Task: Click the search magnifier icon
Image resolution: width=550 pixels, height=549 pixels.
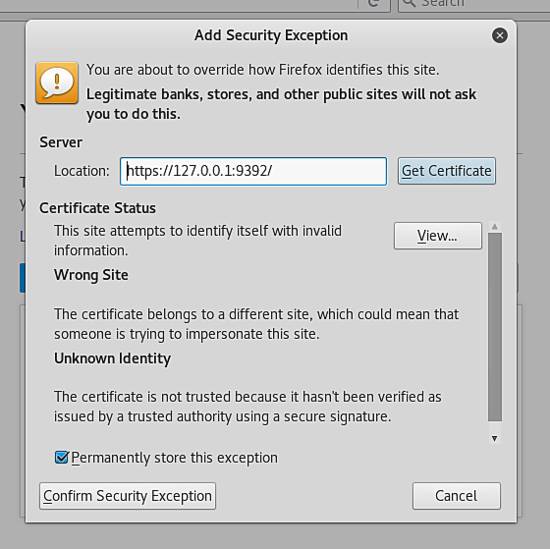Action: [x=409, y=3]
